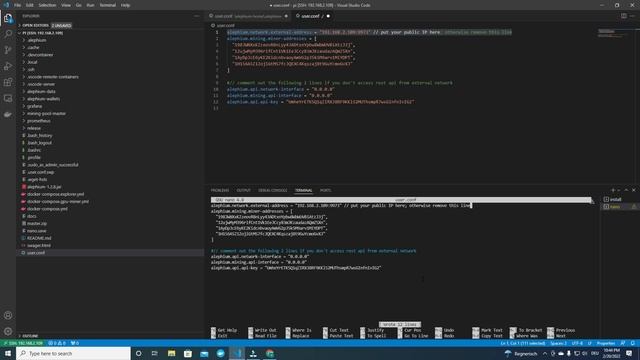
Task: Click the feedback icon in status bar
Action: pos(623,343)
